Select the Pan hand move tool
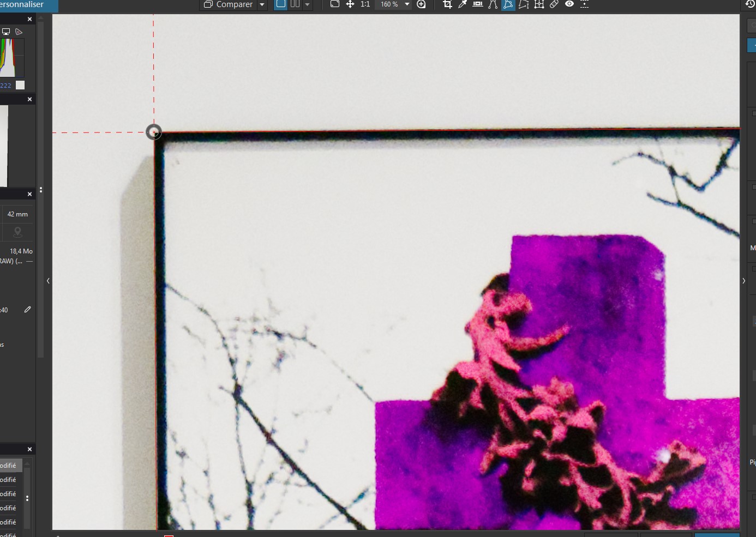 [350, 4]
